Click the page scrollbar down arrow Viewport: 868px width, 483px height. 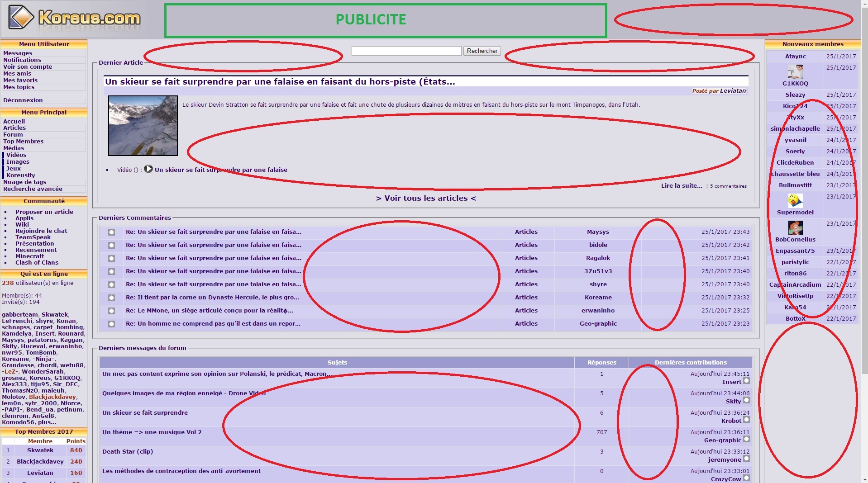864,479
